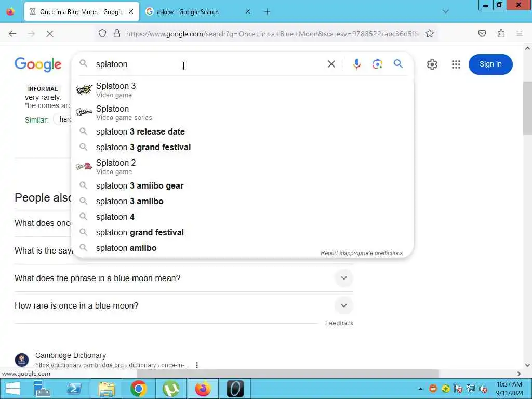
Task: Click the Cambridge Dictionary favicon
Action: pos(22,360)
